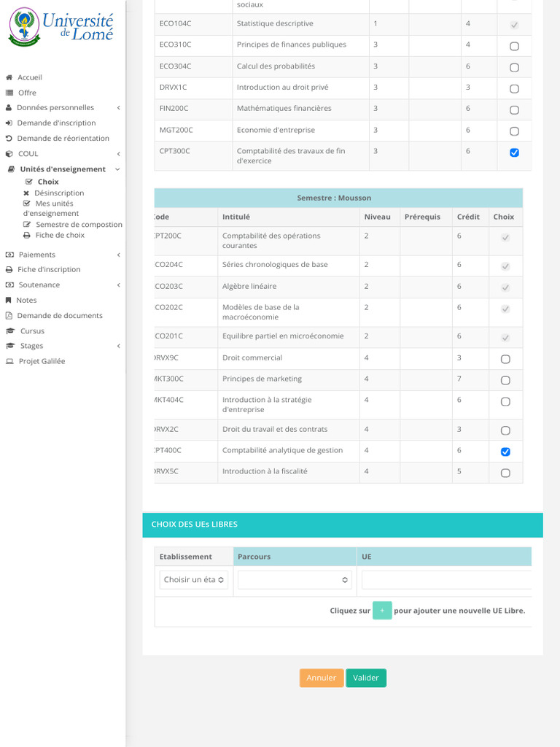The height and width of the screenshot is (747, 560).
Task: Click the Offre list icon
Action: (x=9, y=93)
